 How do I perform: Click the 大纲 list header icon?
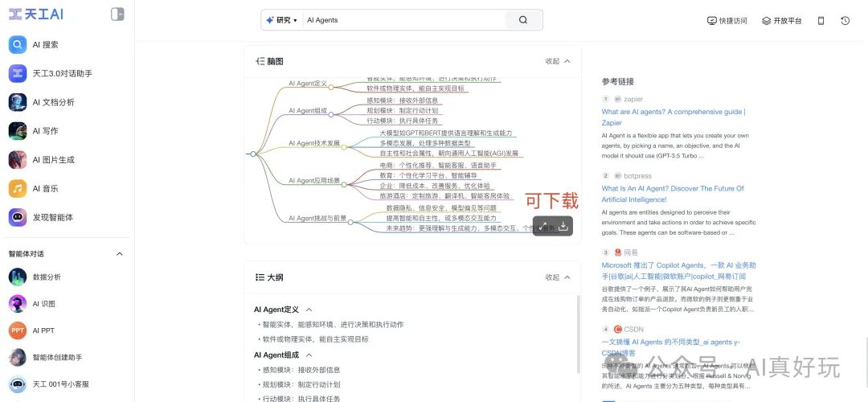260,277
